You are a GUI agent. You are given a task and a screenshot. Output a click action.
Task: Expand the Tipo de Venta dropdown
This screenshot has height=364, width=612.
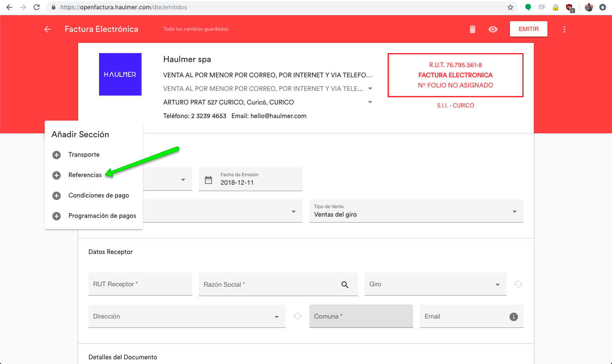pyautogui.click(x=514, y=212)
